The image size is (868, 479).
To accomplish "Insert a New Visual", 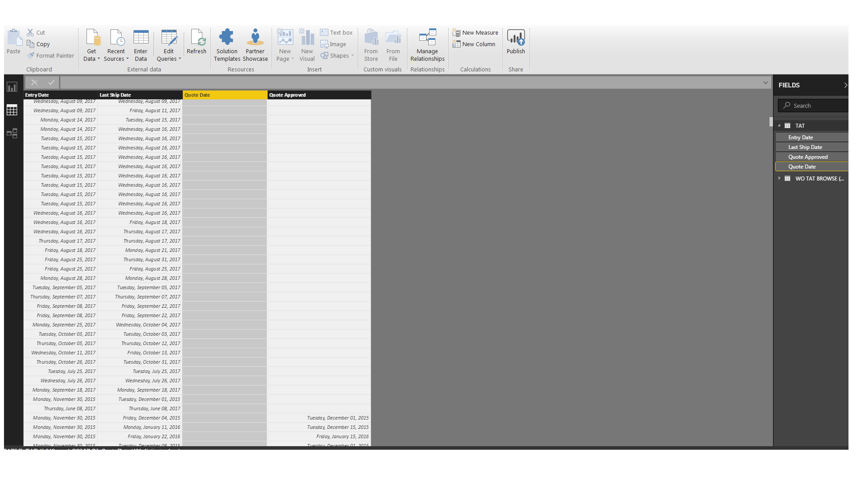I will (307, 45).
